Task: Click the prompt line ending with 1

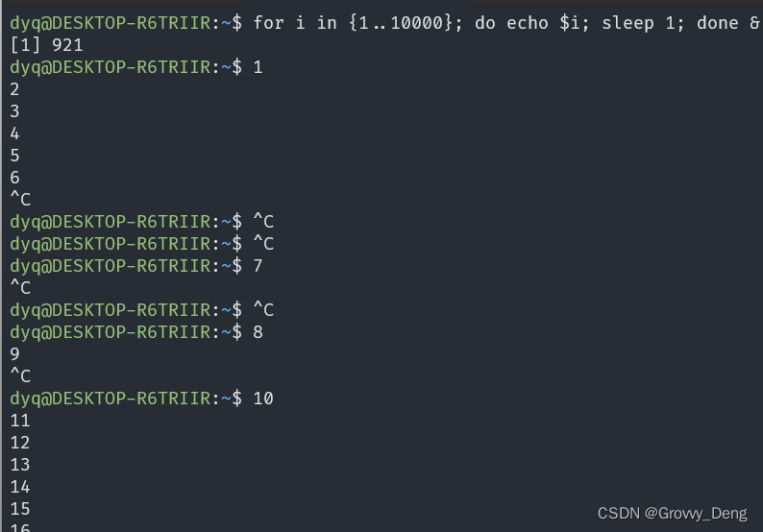Action: pyautogui.click(x=136, y=67)
